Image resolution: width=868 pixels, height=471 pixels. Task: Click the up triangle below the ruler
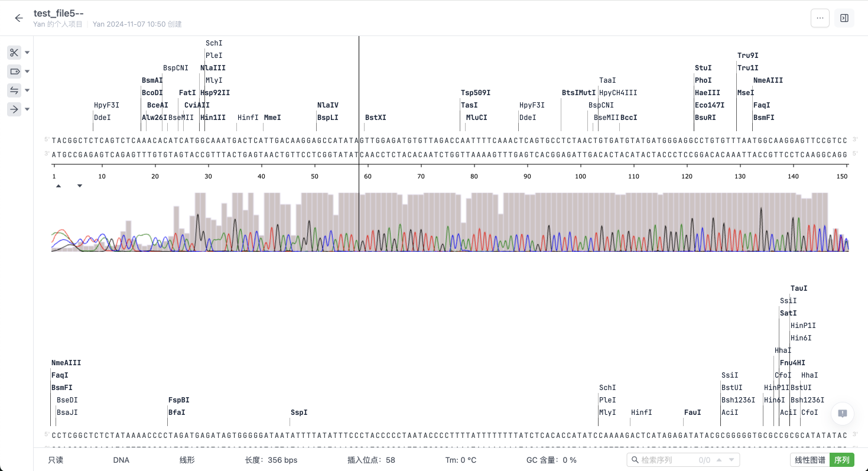point(58,186)
